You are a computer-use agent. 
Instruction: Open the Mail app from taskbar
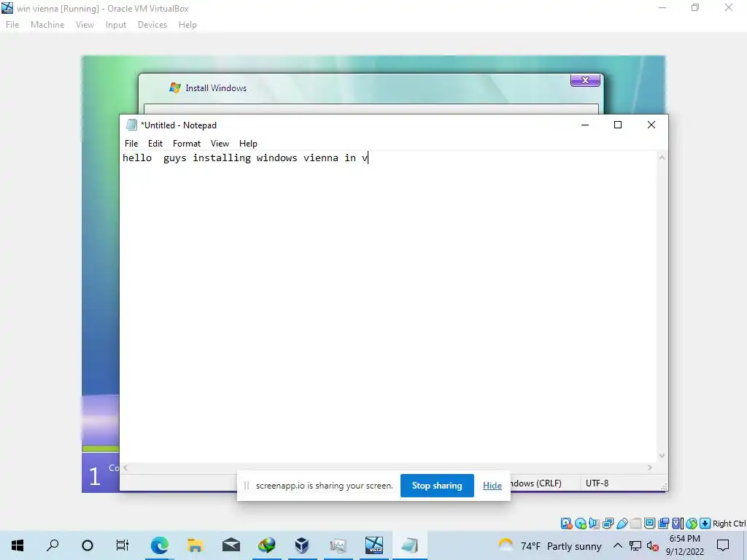tap(231, 545)
